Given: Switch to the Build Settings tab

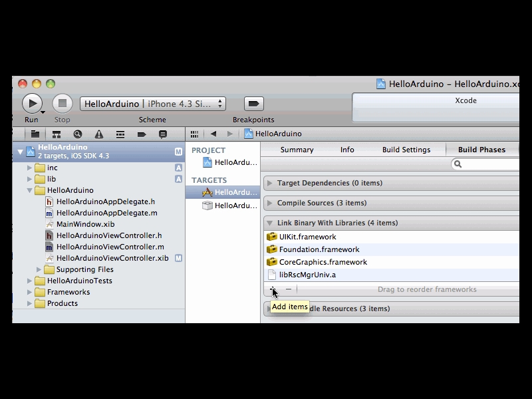Looking at the screenshot, I should [406, 150].
